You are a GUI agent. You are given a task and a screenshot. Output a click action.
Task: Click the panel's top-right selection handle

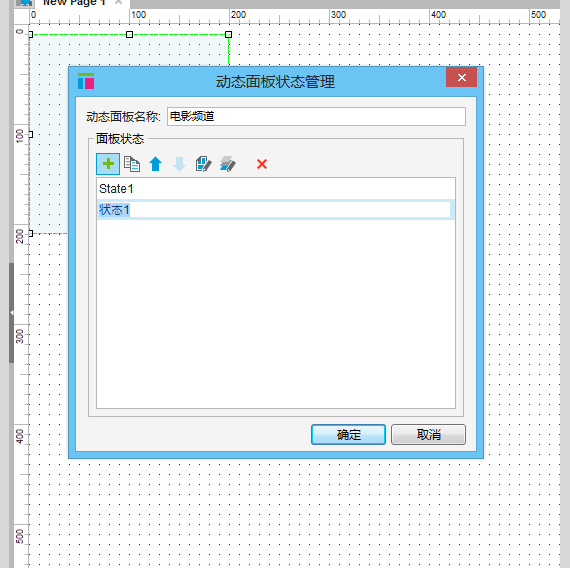point(228,35)
